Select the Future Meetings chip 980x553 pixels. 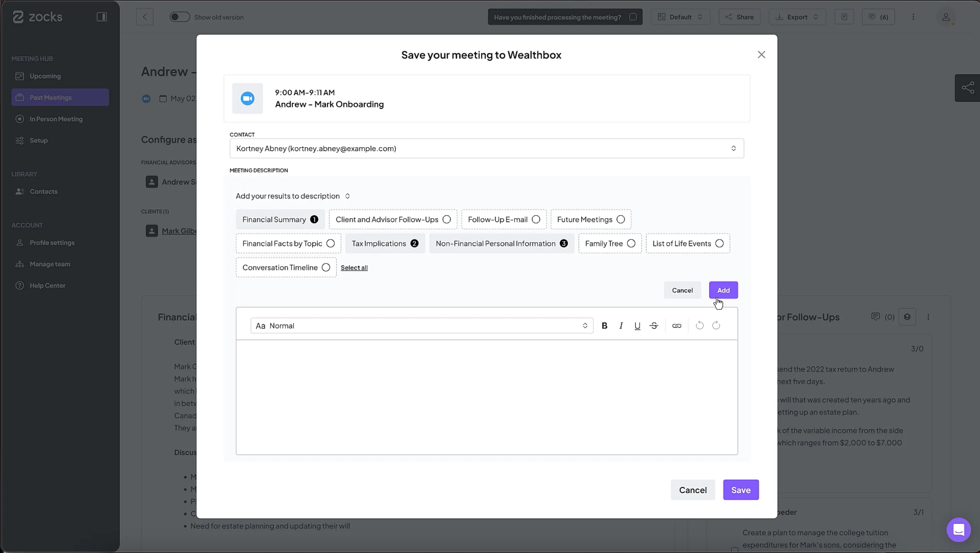point(590,219)
